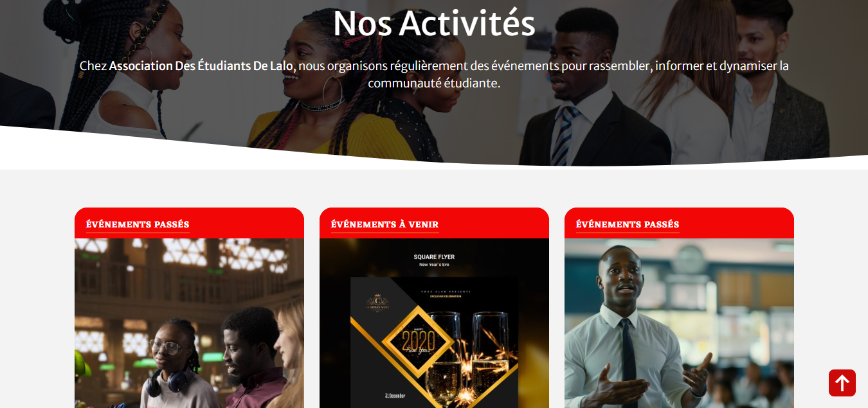Click the dark tie of the speaker in white shirt
This screenshot has width=868, height=408.
coord(628,360)
